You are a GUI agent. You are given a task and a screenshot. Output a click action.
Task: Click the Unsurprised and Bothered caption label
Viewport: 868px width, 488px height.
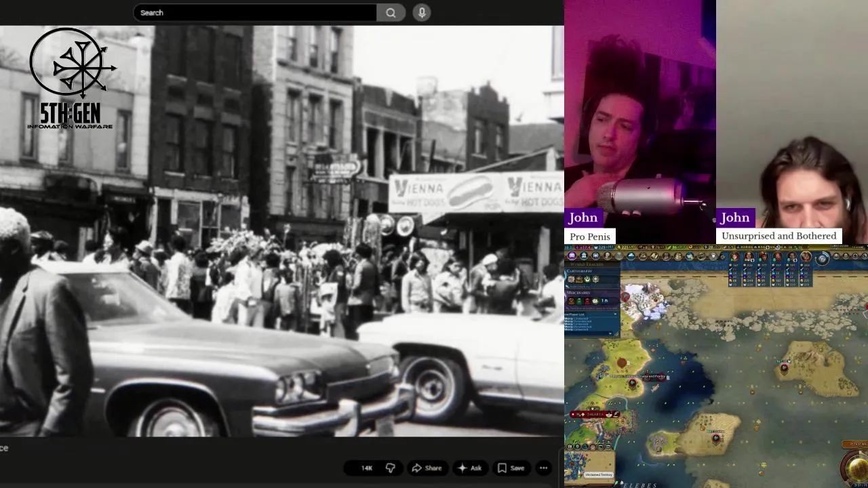tap(779, 236)
